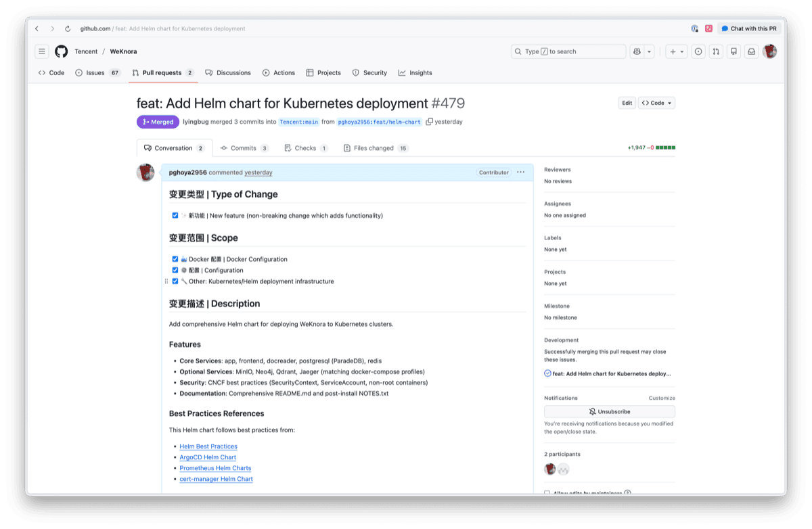Open the Helm Best Practices link
This screenshot has height=529, width=812.
click(x=208, y=446)
